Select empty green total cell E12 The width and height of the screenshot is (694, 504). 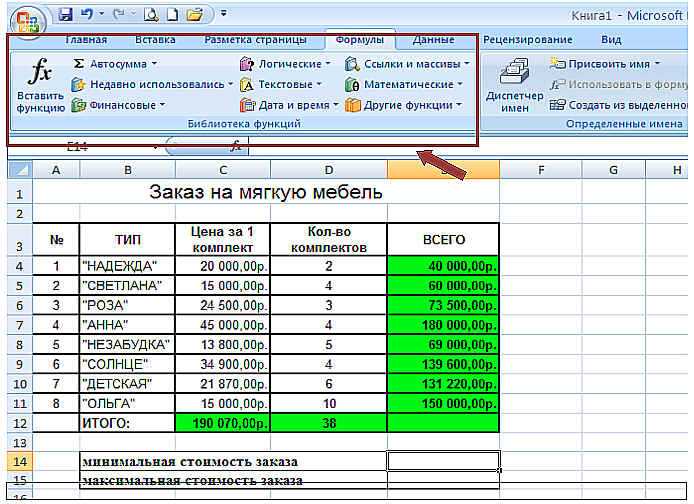point(443,423)
